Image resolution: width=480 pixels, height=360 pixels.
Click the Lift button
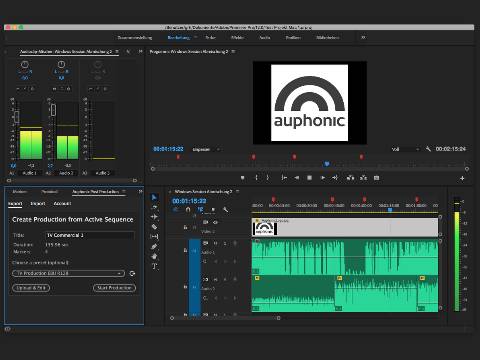point(350,178)
